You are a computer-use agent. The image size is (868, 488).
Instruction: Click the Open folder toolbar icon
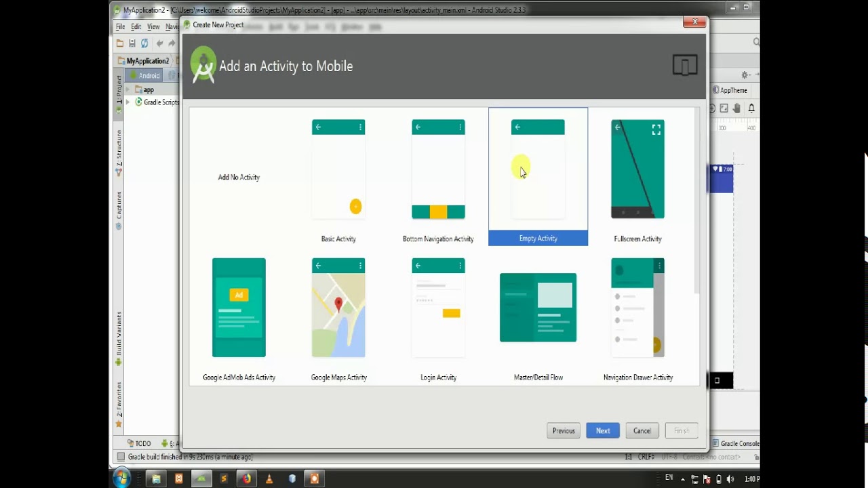(x=120, y=43)
